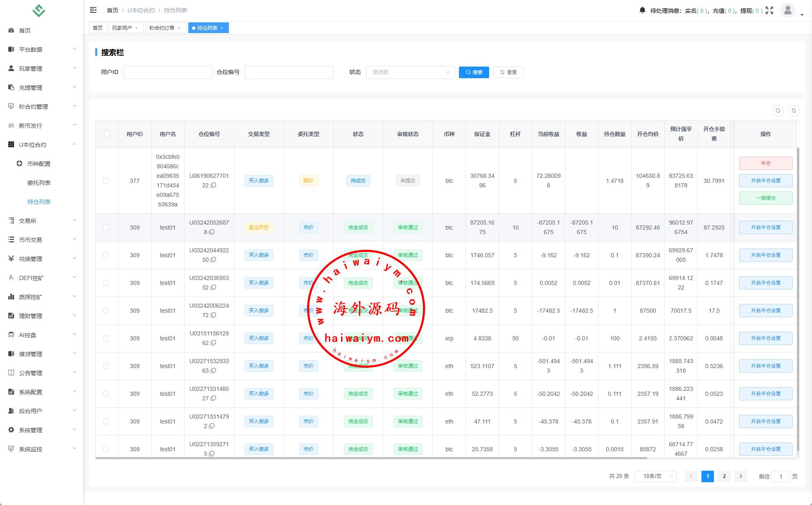Switch to the 玩家用户 tab

(x=122, y=28)
